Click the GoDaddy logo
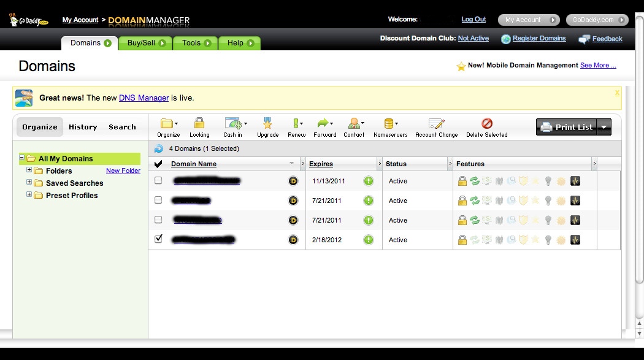Viewport: 644px width, 360px height. click(28, 20)
